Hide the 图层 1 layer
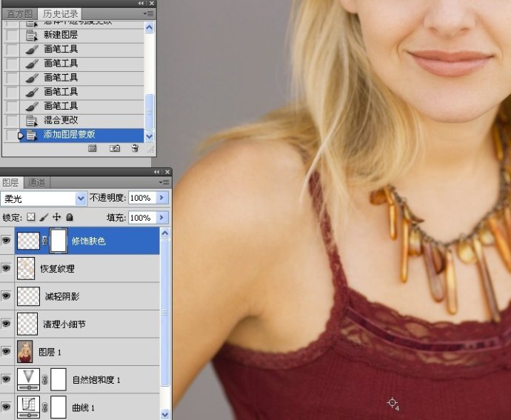 [x=6, y=352]
